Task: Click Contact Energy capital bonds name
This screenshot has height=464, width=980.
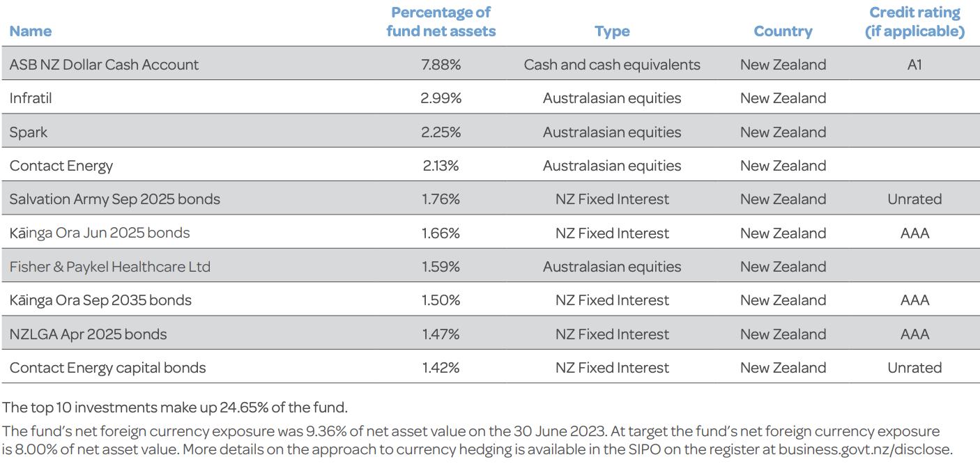Action: coord(107,368)
